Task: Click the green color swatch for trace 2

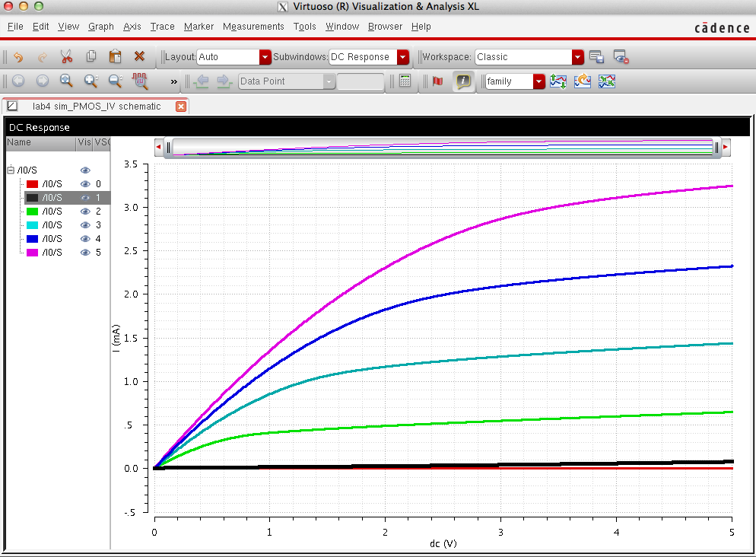Action: (x=32, y=212)
